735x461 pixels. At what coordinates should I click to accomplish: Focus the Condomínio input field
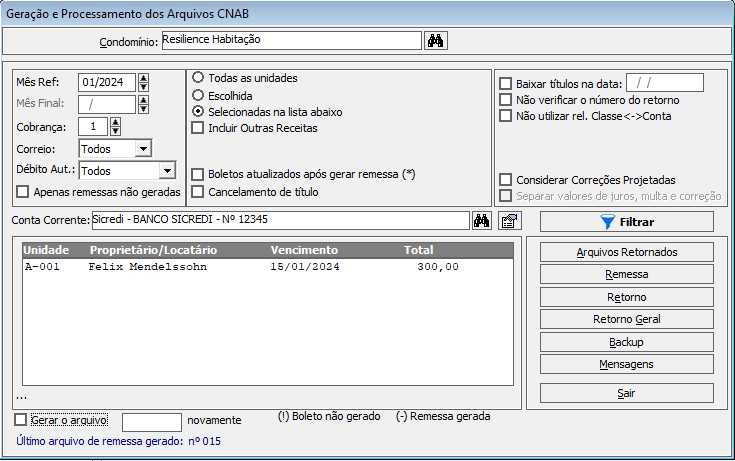pos(292,40)
